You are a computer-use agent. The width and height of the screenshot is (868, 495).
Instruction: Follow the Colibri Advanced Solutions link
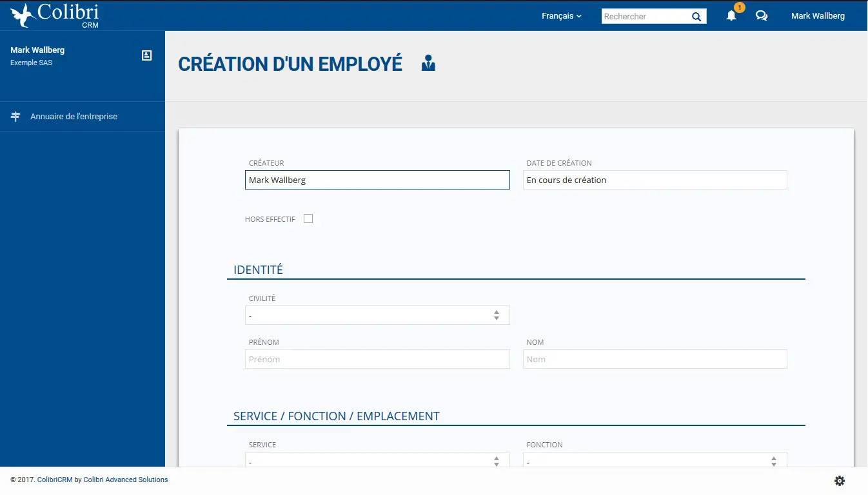point(126,480)
